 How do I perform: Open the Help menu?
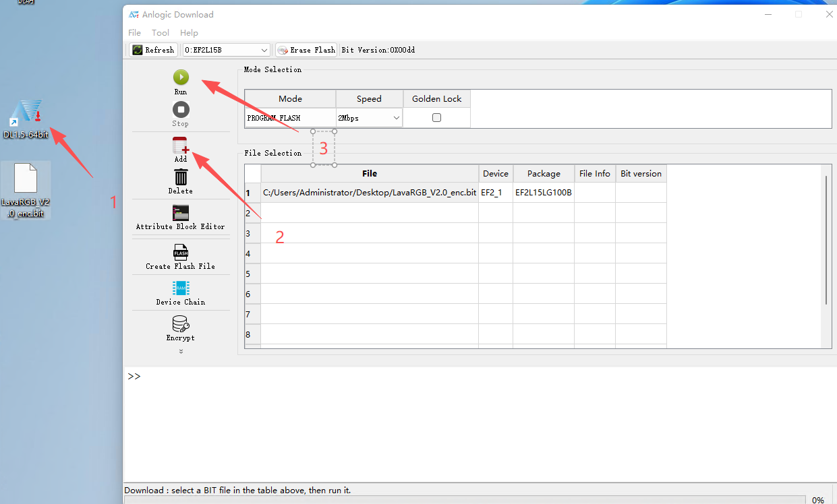point(189,32)
